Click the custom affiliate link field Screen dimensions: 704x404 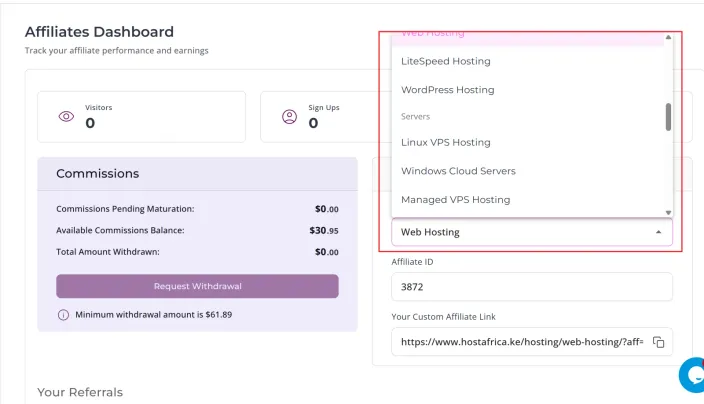click(532, 342)
